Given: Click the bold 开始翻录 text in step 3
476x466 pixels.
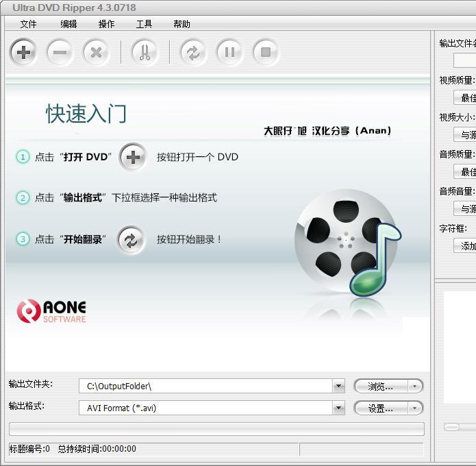Looking at the screenshot, I should [83, 239].
